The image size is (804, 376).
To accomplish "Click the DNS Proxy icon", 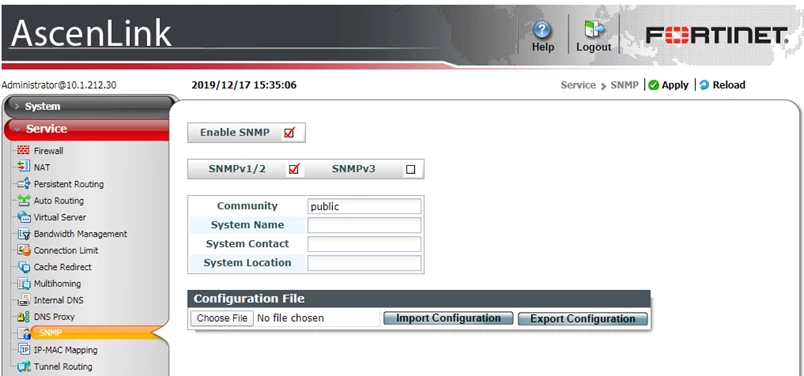I will [x=24, y=316].
